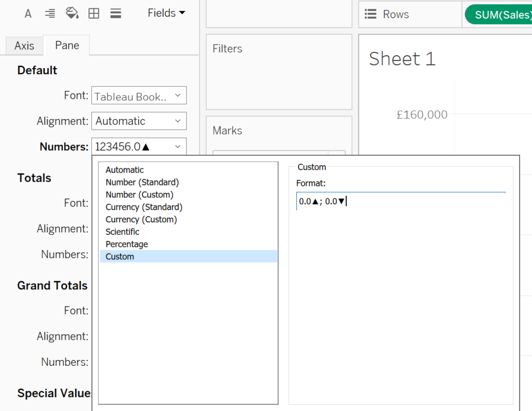Click the SUM(Sales) pill on Rows

(501, 15)
